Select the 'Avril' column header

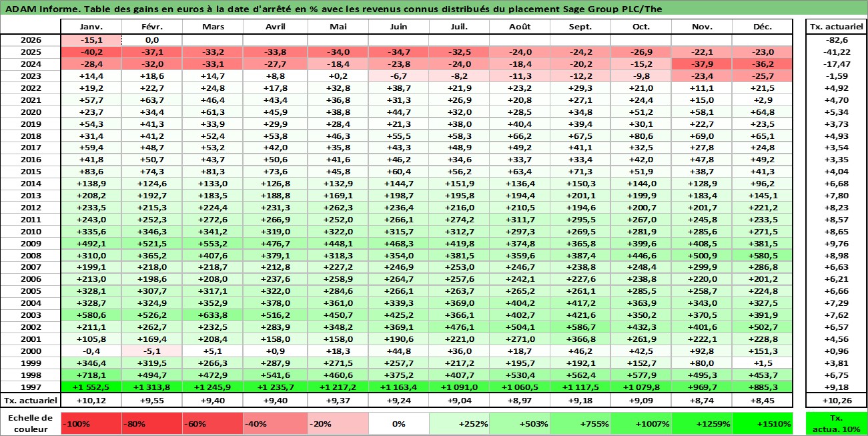click(275, 27)
